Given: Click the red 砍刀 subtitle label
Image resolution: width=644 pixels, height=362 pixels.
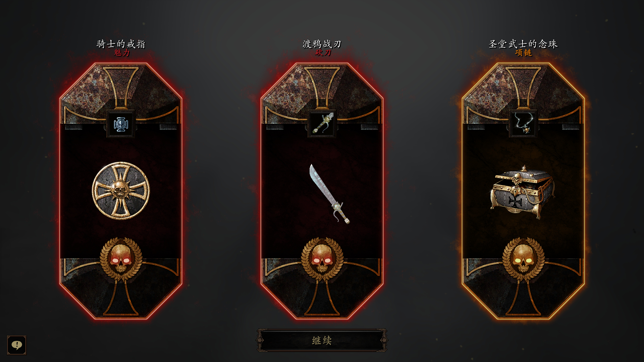Looking at the screenshot, I should [x=323, y=53].
